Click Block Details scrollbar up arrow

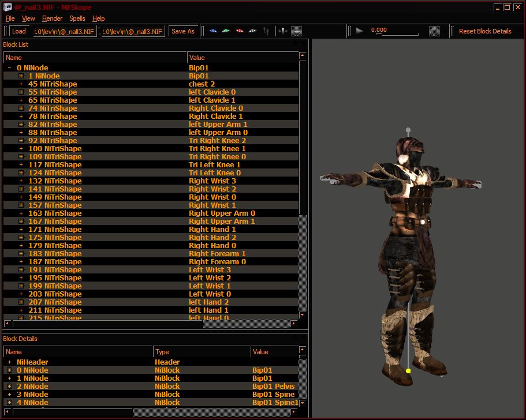pyautogui.click(x=303, y=350)
